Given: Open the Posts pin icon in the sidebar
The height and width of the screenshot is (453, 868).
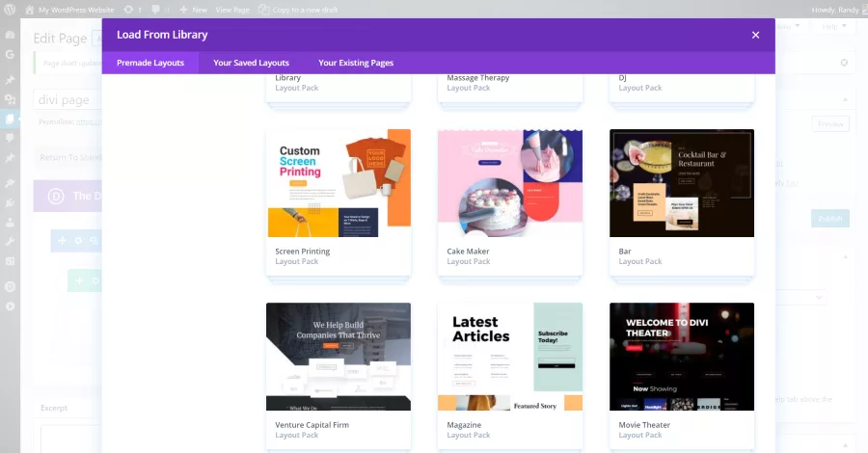Looking at the screenshot, I should click(x=10, y=80).
